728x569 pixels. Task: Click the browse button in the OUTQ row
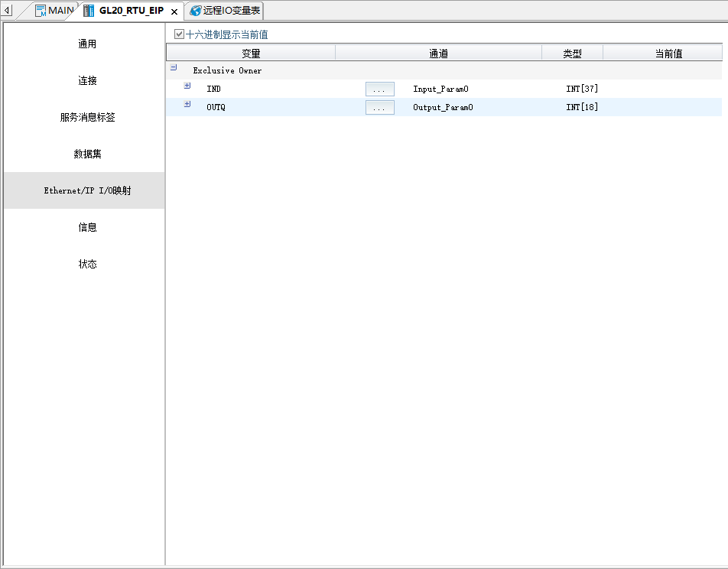pyautogui.click(x=379, y=108)
